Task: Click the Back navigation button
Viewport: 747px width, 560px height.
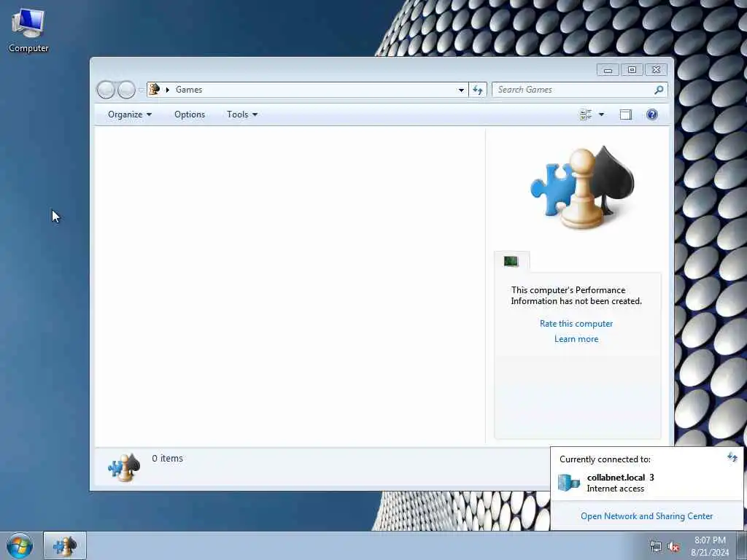Action: [x=106, y=90]
